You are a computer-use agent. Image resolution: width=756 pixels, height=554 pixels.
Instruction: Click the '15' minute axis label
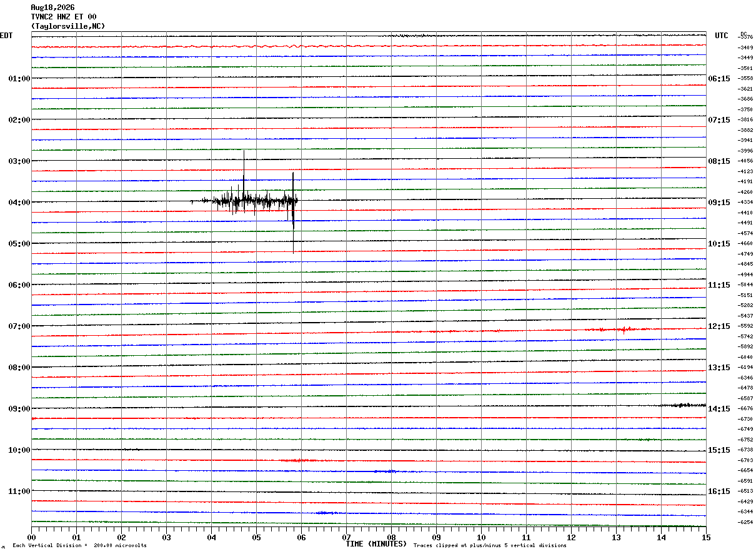[706, 537]
